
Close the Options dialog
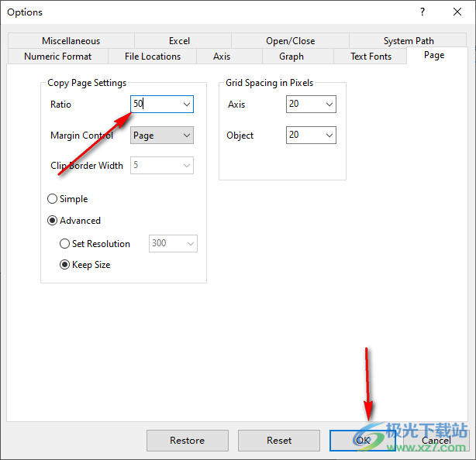(x=457, y=12)
